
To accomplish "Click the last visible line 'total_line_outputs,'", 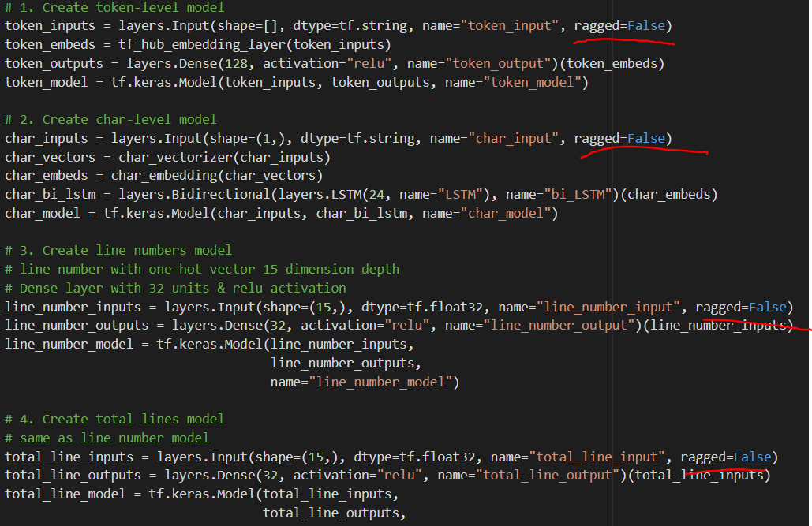I will [335, 513].
